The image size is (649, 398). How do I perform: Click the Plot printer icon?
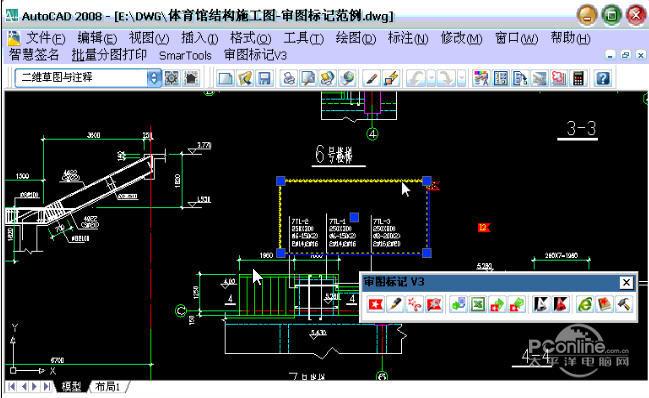pos(288,78)
